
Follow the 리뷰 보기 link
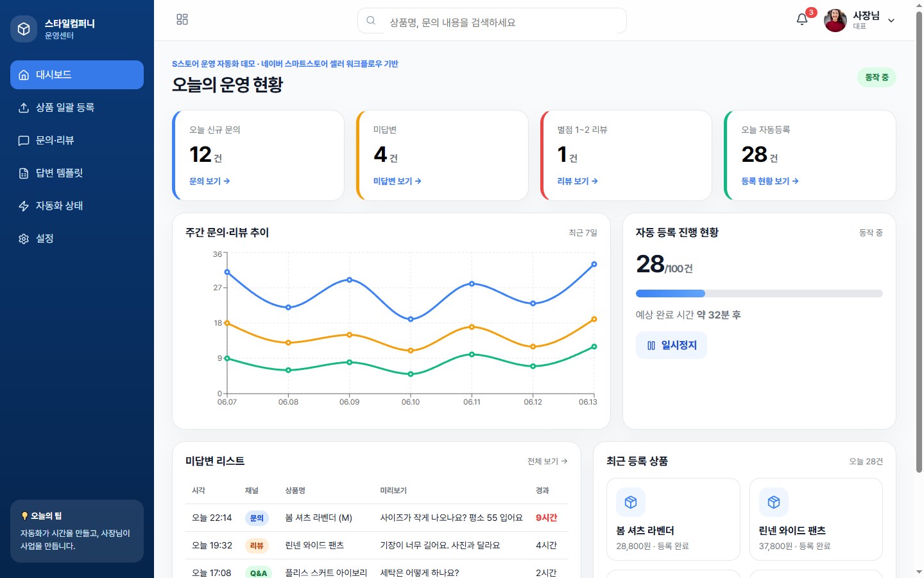pyautogui.click(x=577, y=181)
